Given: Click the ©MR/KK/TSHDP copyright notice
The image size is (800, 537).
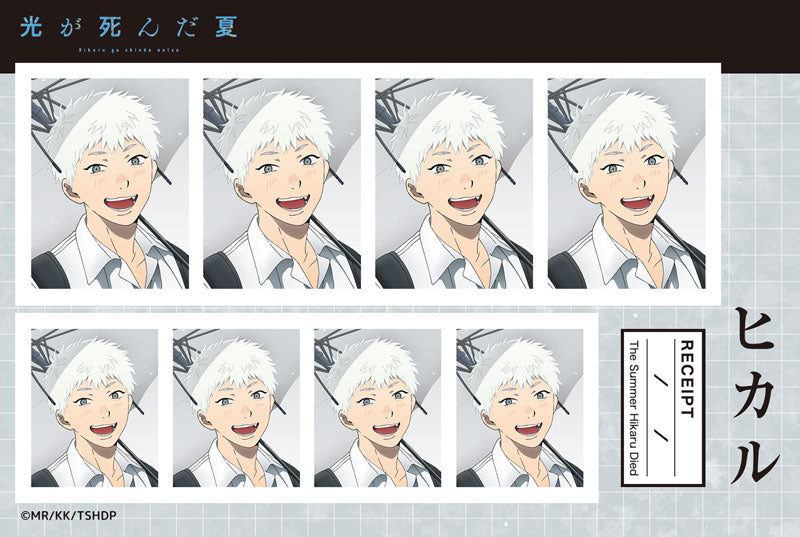Looking at the screenshot, I should pos(62,516).
